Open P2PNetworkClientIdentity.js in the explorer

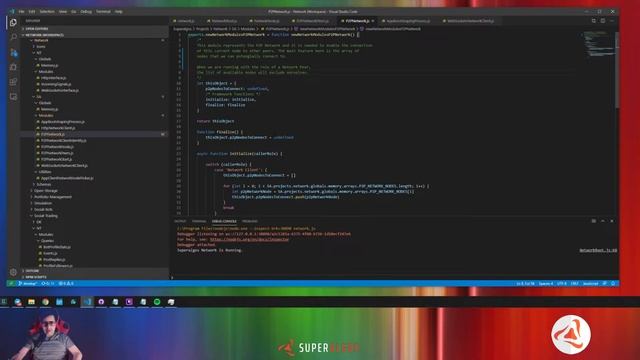[64, 140]
